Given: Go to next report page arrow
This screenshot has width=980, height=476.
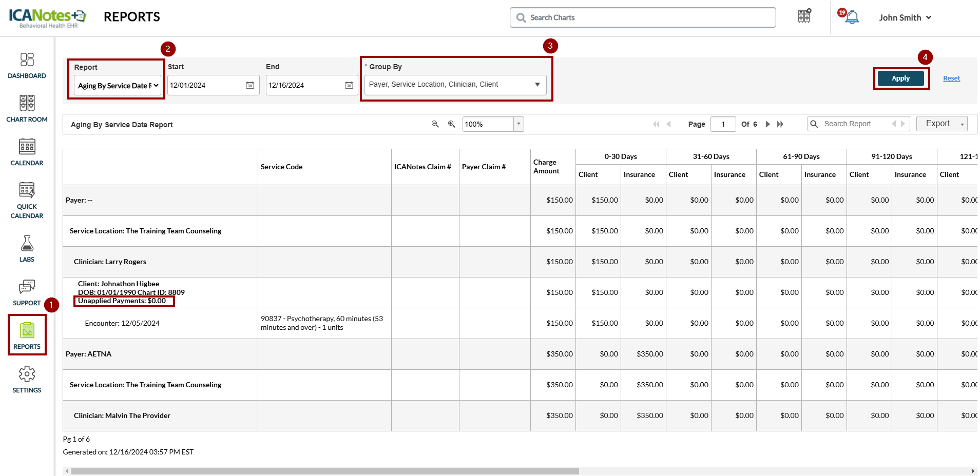Looking at the screenshot, I should 767,124.
